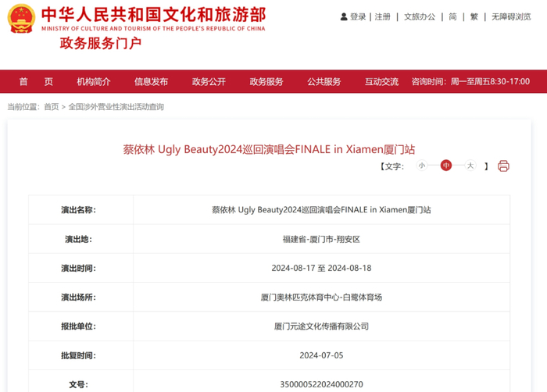Click venue 厦门奥林匹克体育中心-白鹭体育场

pyautogui.click(x=321, y=298)
